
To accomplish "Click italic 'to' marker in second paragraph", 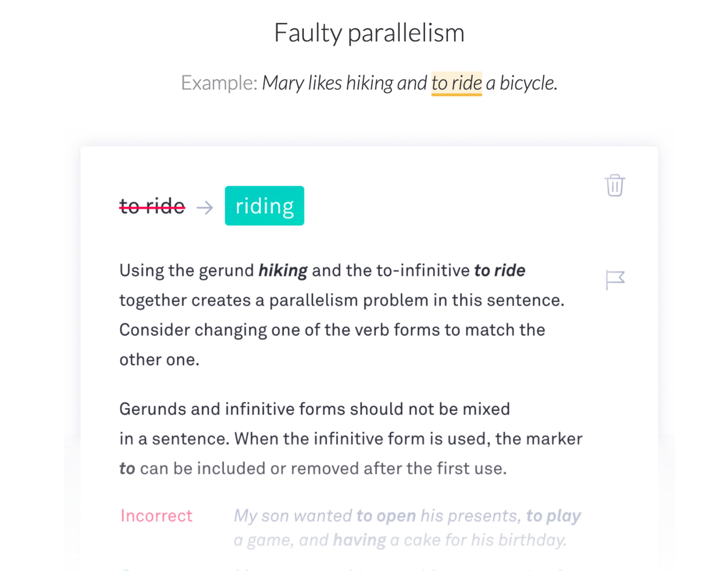I will tap(127, 468).
